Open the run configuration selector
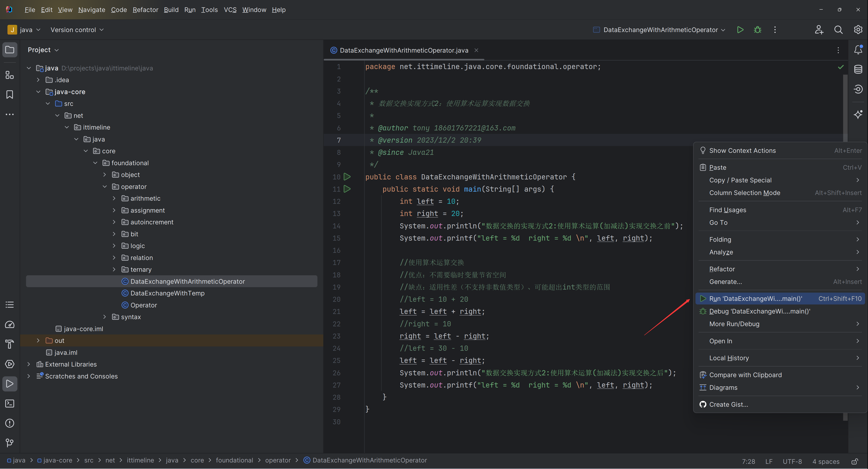Viewport: 868px width, 469px height. point(659,30)
